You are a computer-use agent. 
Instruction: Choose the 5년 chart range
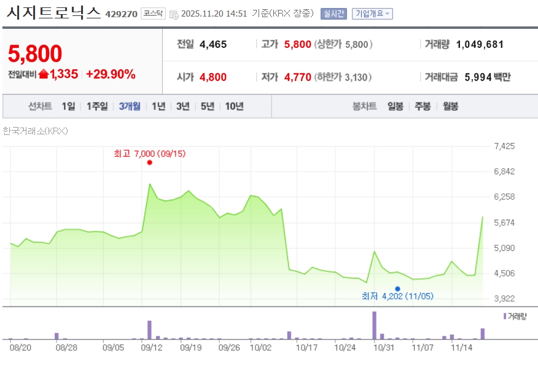tap(208, 106)
